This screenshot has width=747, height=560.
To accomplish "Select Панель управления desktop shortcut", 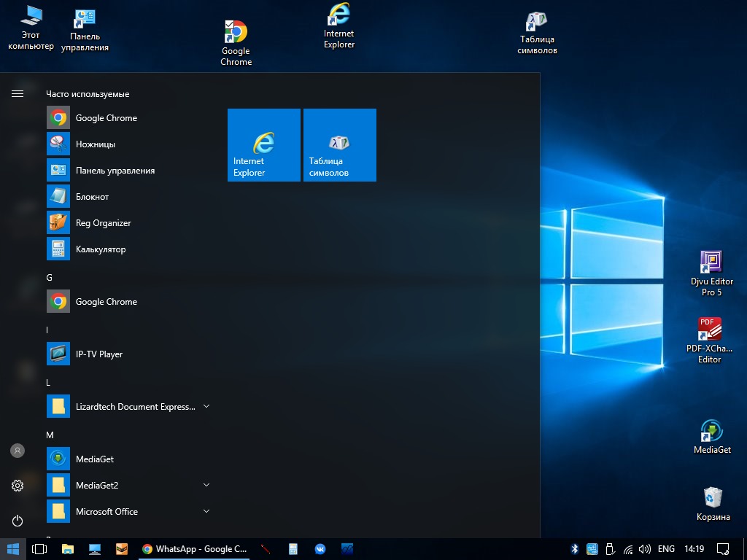I will (x=85, y=30).
